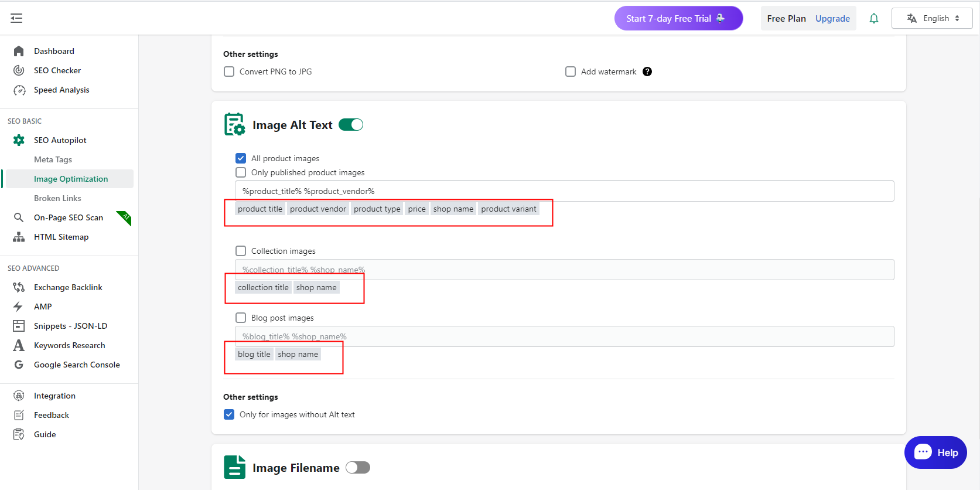Open SEO Autopilot menu item
Viewport: 980px width, 490px height.
[60, 140]
